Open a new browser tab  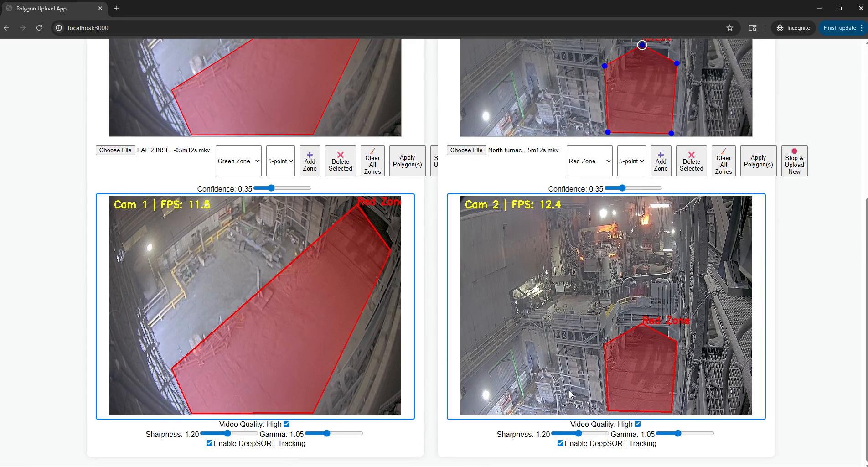pyautogui.click(x=117, y=8)
